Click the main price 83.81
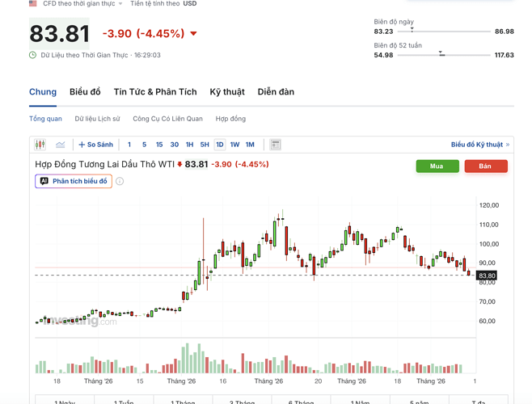Viewport: 532px width, 404px height. click(x=59, y=34)
